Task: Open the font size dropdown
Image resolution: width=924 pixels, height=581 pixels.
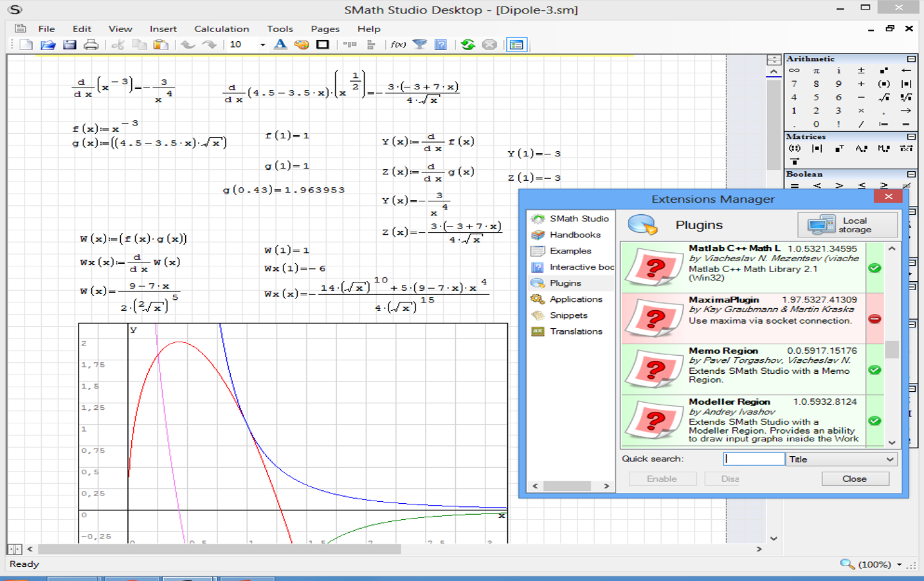Action: pyautogui.click(x=262, y=44)
